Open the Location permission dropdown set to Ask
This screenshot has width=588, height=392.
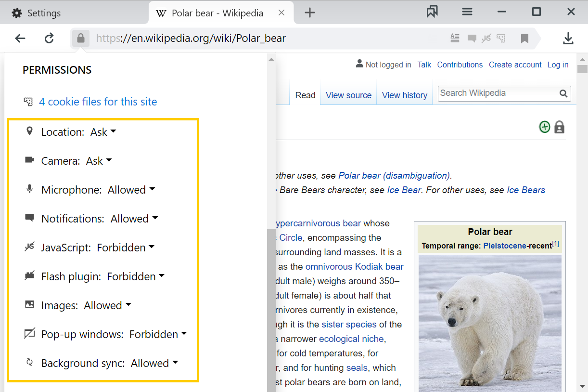point(103,131)
